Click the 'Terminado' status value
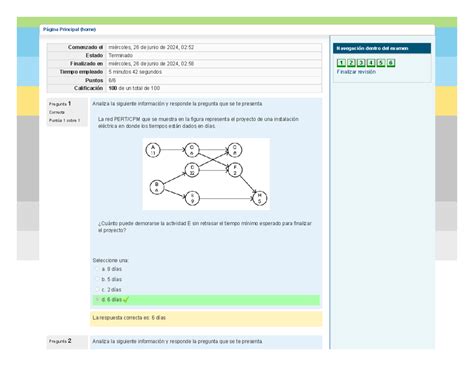Image resolution: width=474 pixels, height=366 pixels. (x=121, y=55)
